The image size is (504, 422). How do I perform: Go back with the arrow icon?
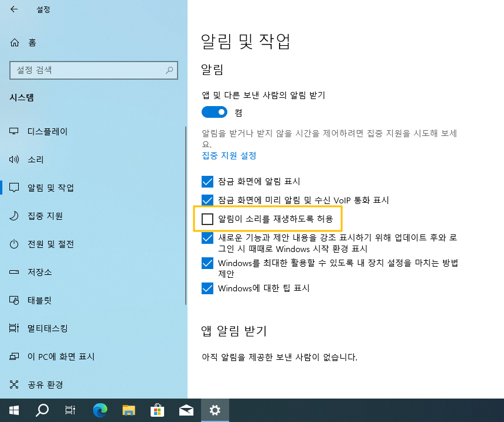click(x=14, y=9)
